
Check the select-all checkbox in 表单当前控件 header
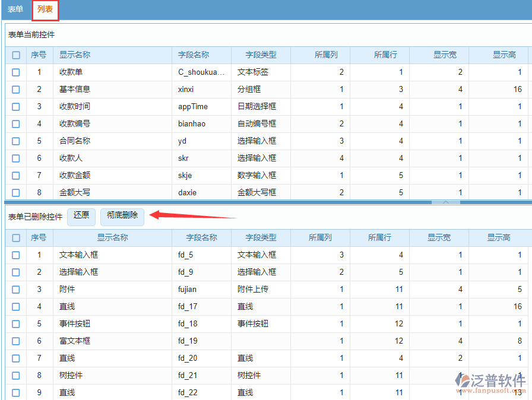coord(15,55)
